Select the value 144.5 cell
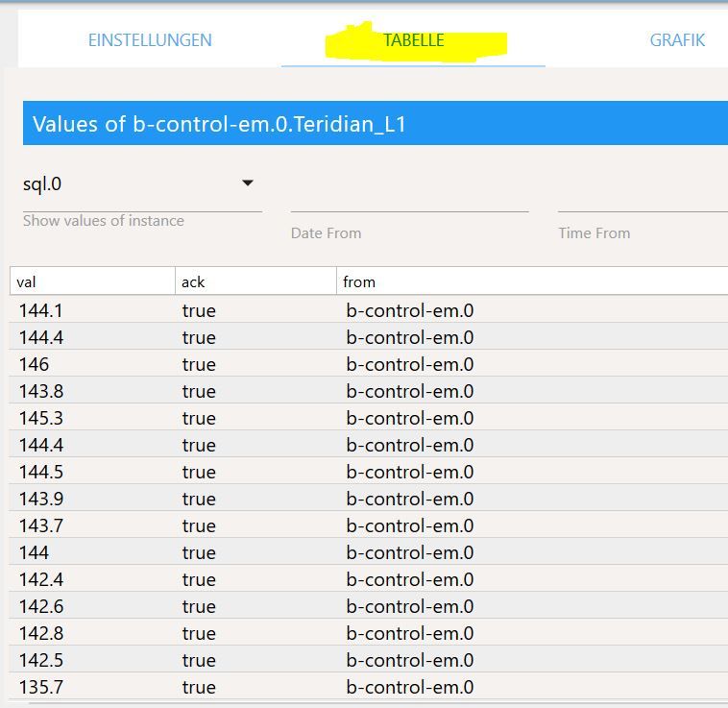Viewport: 728px width, 708px height. [x=41, y=472]
